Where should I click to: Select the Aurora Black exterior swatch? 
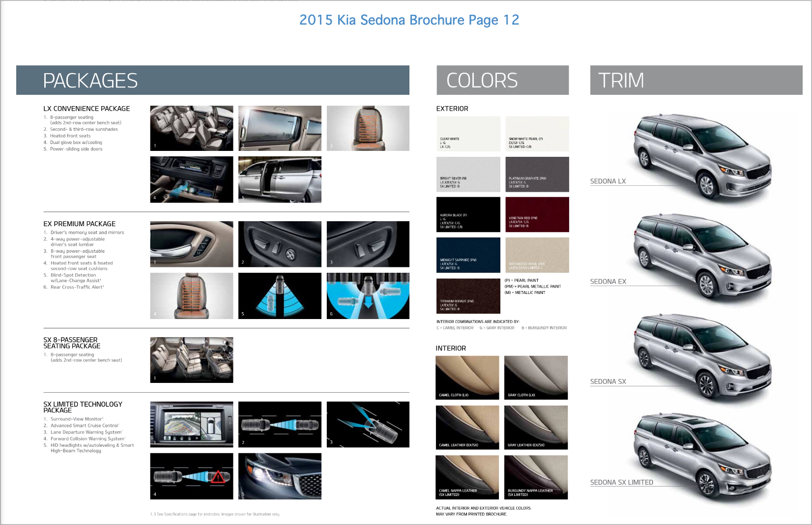tap(468, 215)
